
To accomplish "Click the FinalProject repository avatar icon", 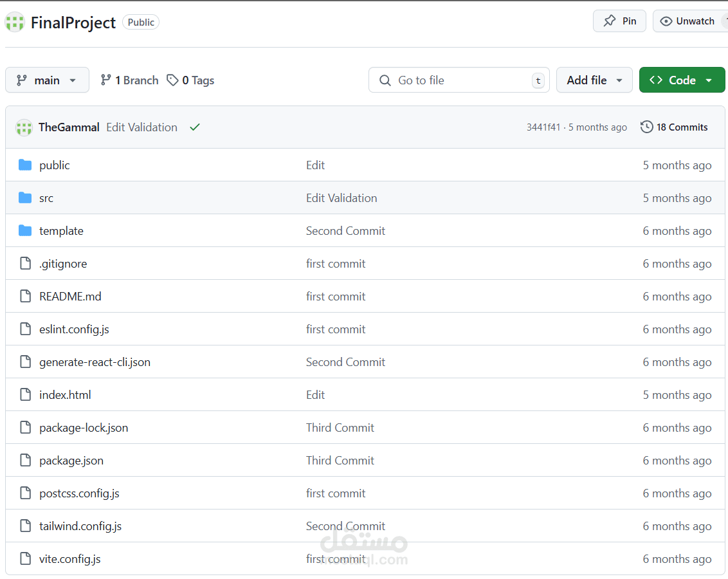I will [x=15, y=23].
